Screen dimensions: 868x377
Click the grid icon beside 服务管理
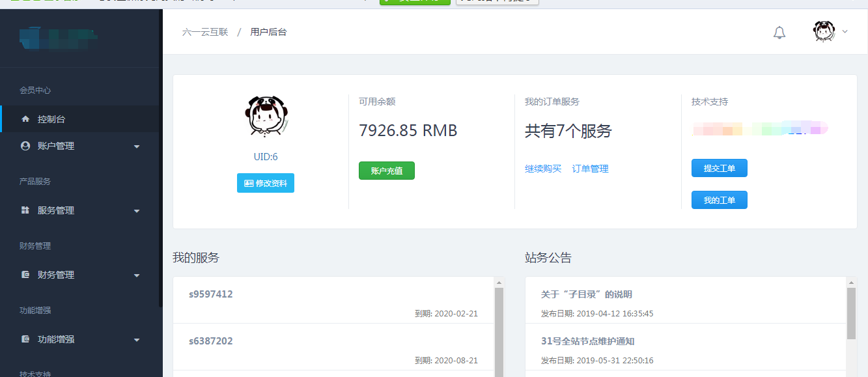pyautogui.click(x=25, y=210)
